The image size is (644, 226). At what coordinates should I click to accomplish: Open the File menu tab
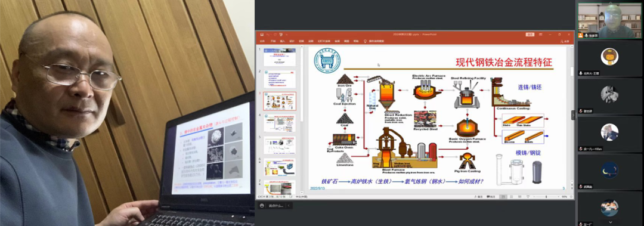tap(262, 41)
